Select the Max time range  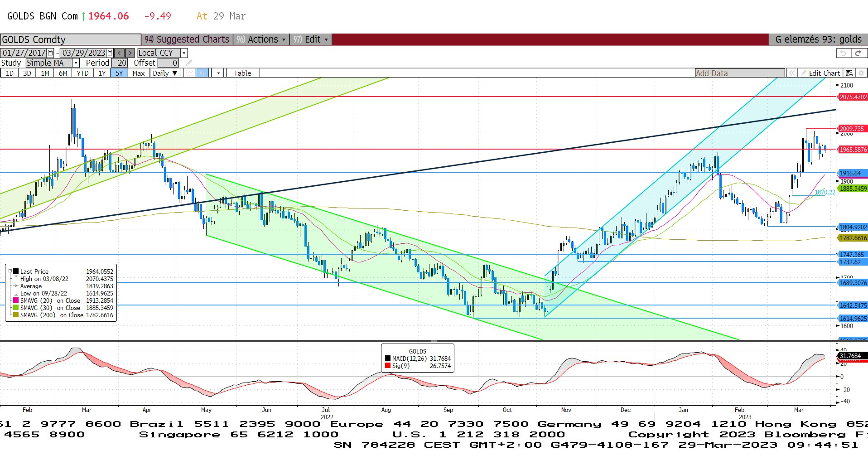138,73
